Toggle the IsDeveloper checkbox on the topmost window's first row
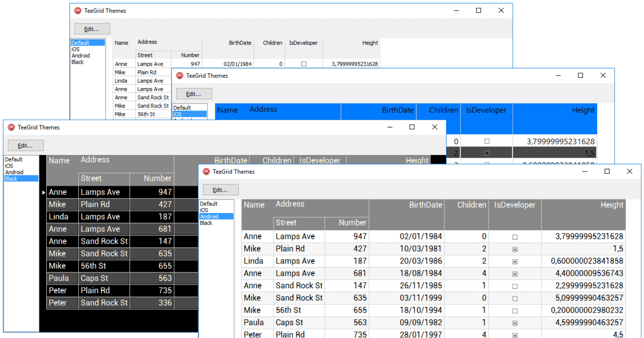Viewport: 644px width, 338px height. [x=303, y=63]
